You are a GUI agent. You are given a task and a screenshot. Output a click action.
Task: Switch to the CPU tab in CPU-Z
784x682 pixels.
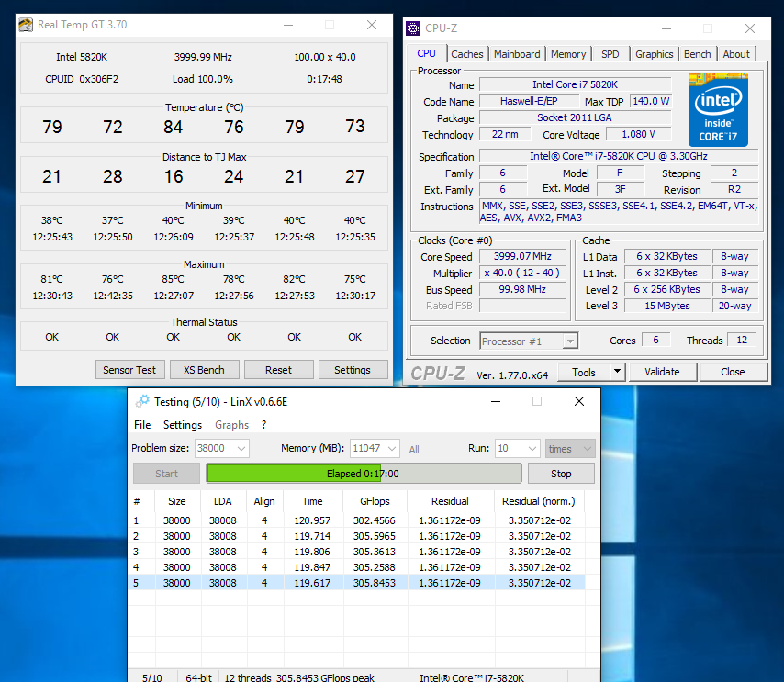pyautogui.click(x=426, y=53)
